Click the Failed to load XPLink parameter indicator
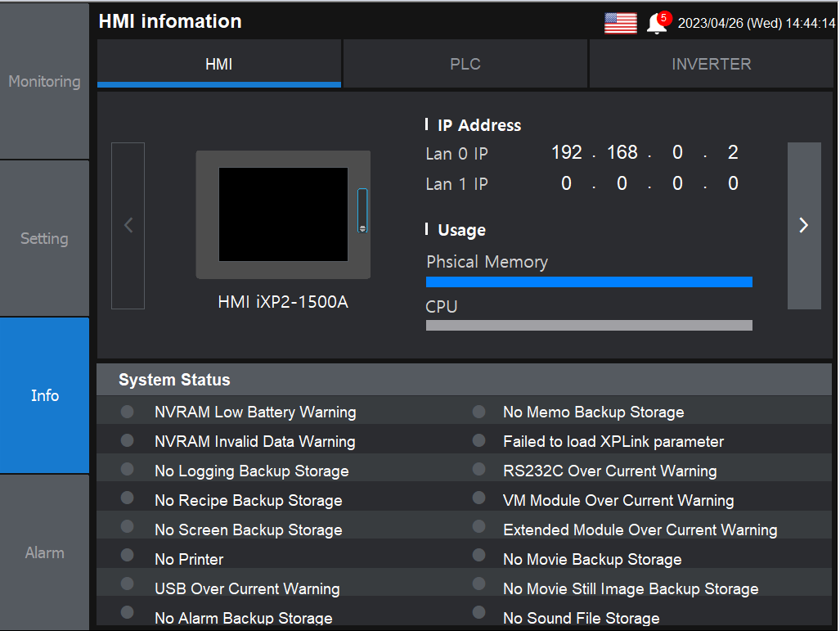 coord(479,440)
